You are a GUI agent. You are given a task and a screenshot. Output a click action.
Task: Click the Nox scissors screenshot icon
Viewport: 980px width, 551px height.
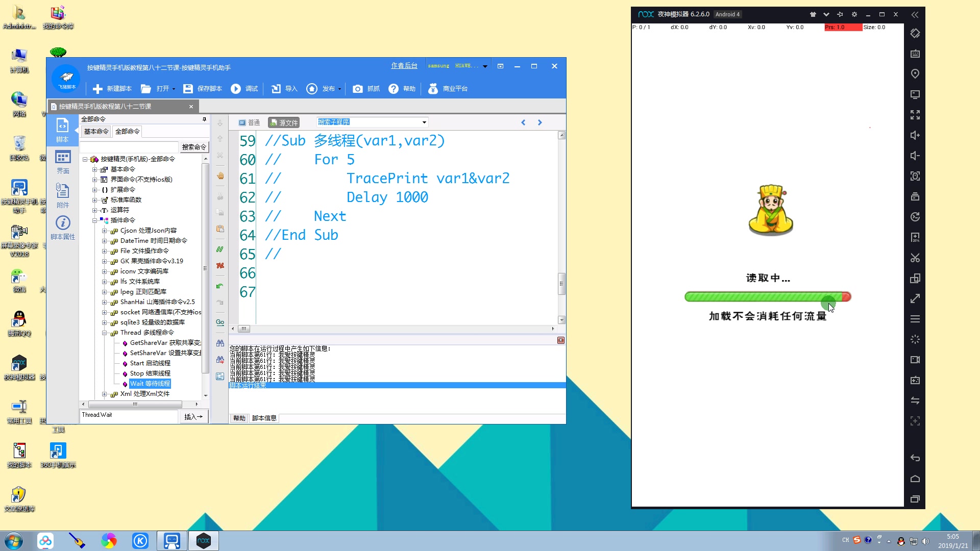915,258
